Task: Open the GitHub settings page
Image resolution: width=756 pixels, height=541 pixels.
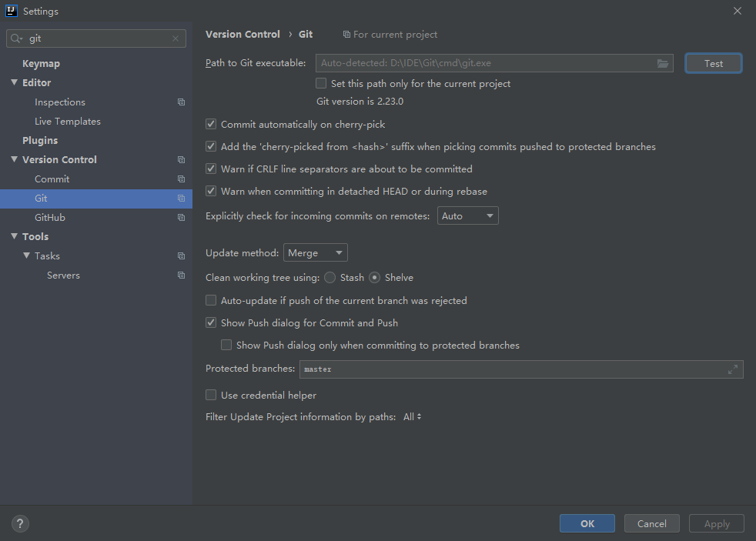Action: (50, 218)
